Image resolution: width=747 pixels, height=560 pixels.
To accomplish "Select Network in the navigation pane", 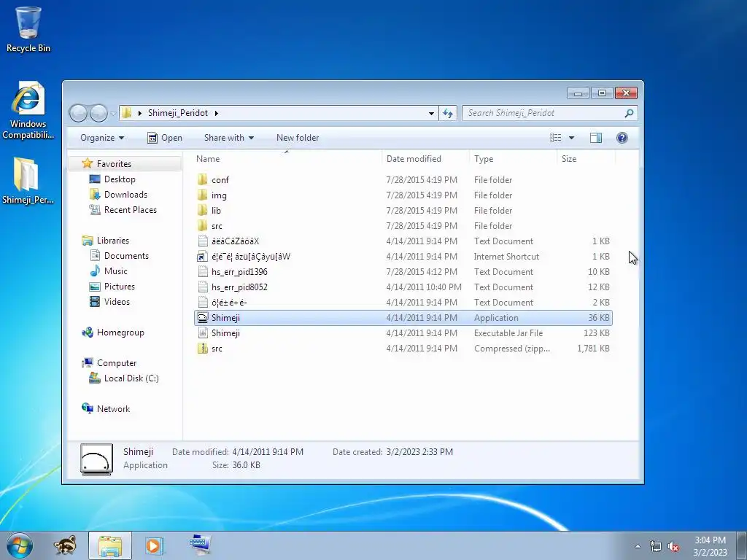I will click(113, 408).
